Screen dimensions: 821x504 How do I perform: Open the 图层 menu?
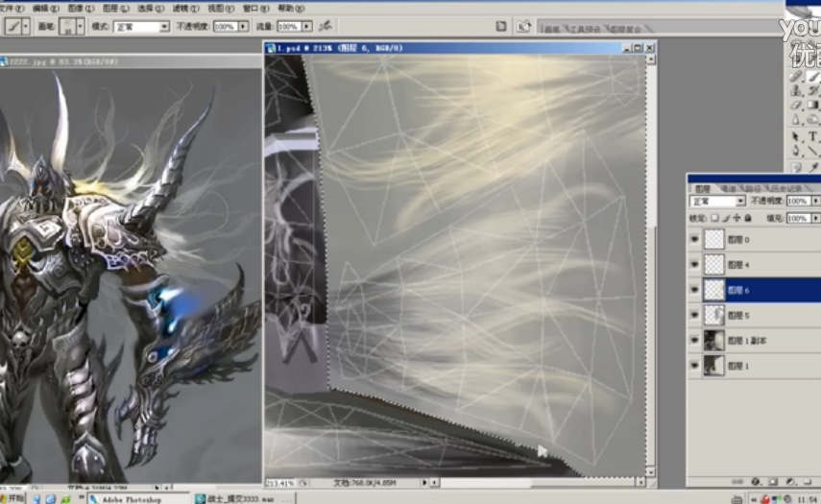pos(116,9)
